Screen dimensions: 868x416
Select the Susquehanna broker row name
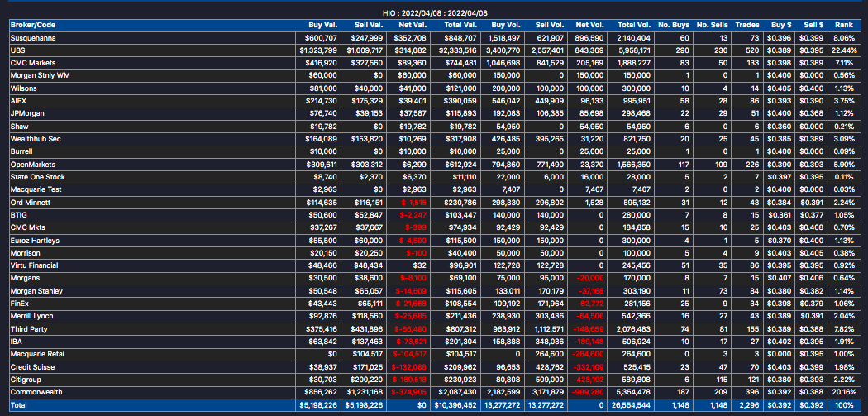[33, 38]
